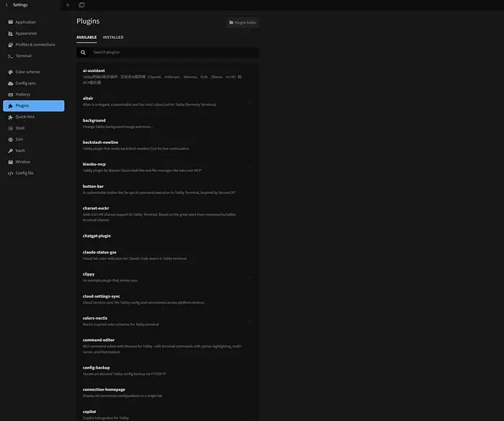Select the command-editor plugin name

click(x=99, y=340)
